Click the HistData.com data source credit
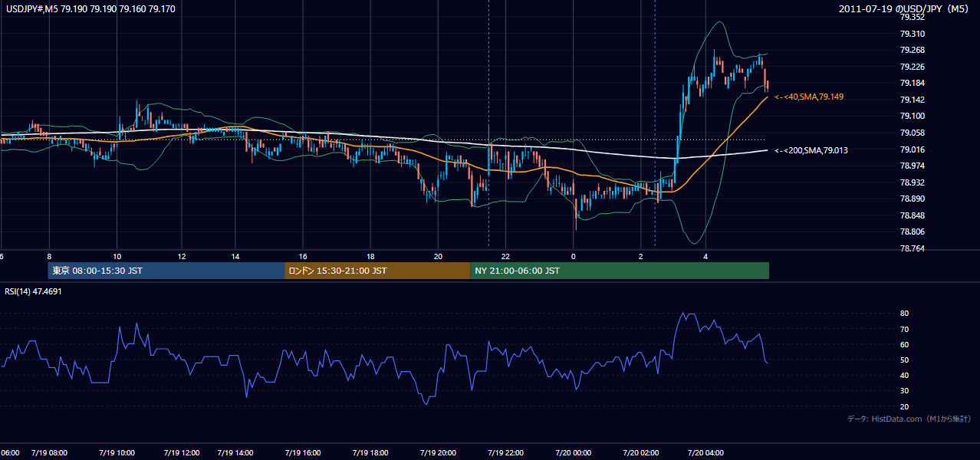Viewport: 980px width, 460px height. click(x=909, y=419)
